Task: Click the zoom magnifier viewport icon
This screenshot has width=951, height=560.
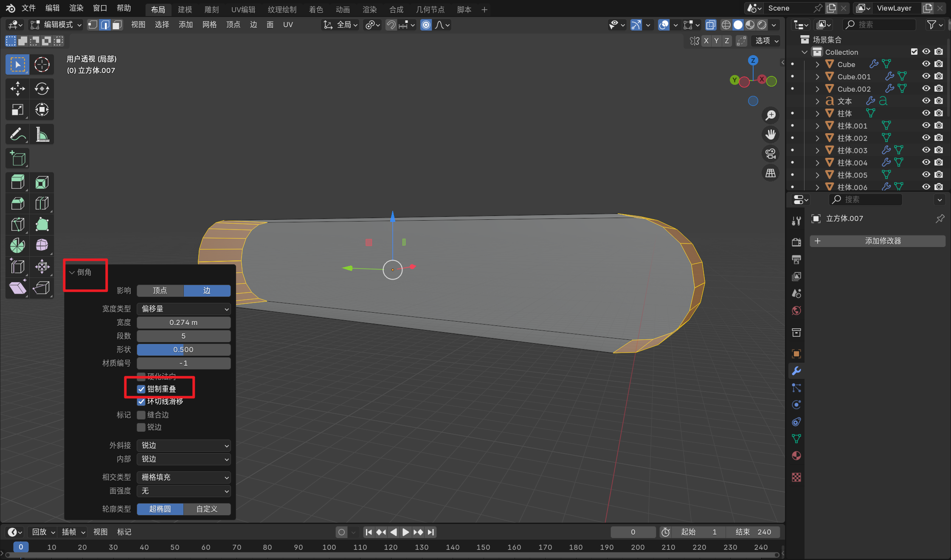Action: (770, 115)
